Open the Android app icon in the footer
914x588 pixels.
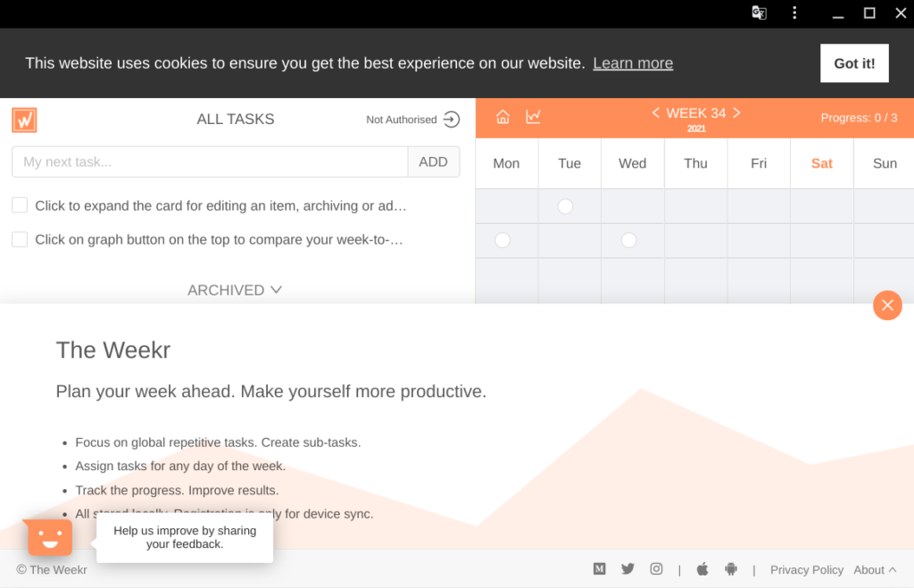731,568
